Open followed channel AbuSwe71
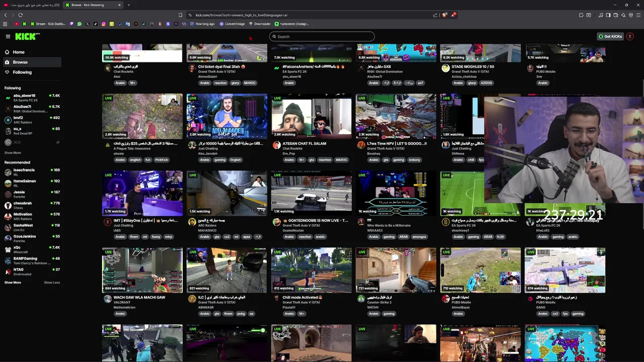This screenshot has height=362, width=644. pyautogui.click(x=31, y=109)
